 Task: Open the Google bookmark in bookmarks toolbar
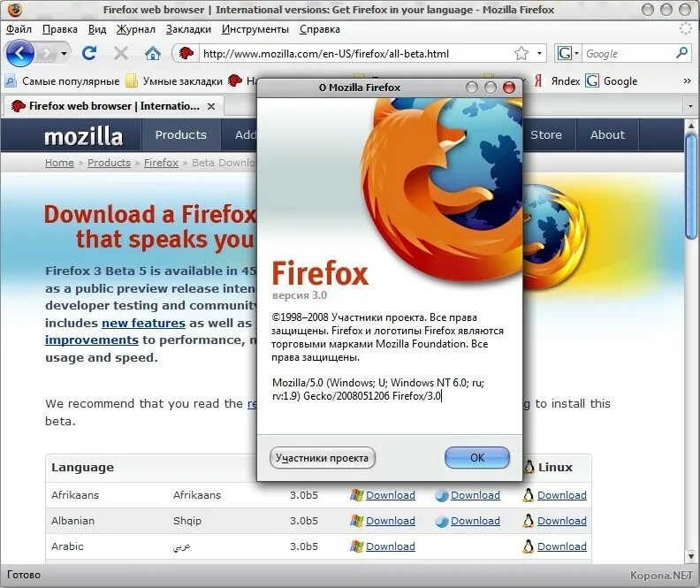tap(612, 81)
